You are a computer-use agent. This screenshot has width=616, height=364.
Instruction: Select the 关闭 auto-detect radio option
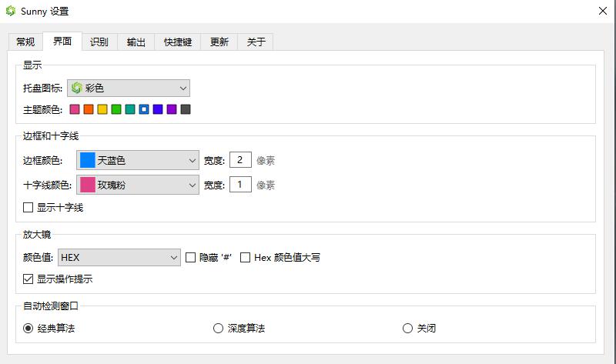(x=407, y=329)
